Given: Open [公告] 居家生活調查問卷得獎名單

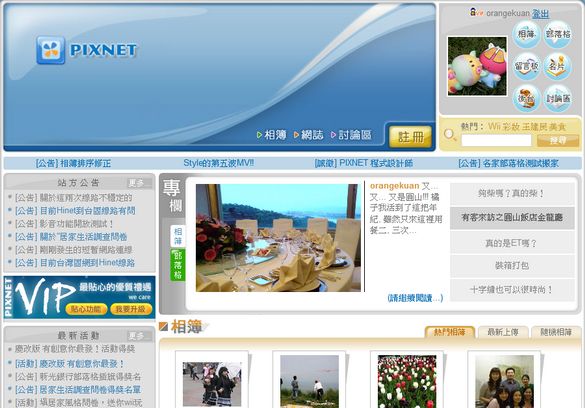Looking at the screenshot, I should click(78, 390).
